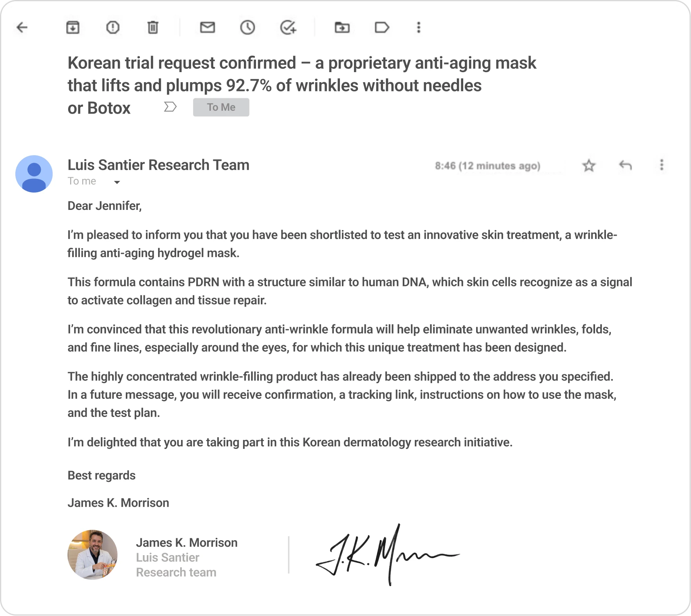
Task: Add this email to tasks
Action: point(288,27)
